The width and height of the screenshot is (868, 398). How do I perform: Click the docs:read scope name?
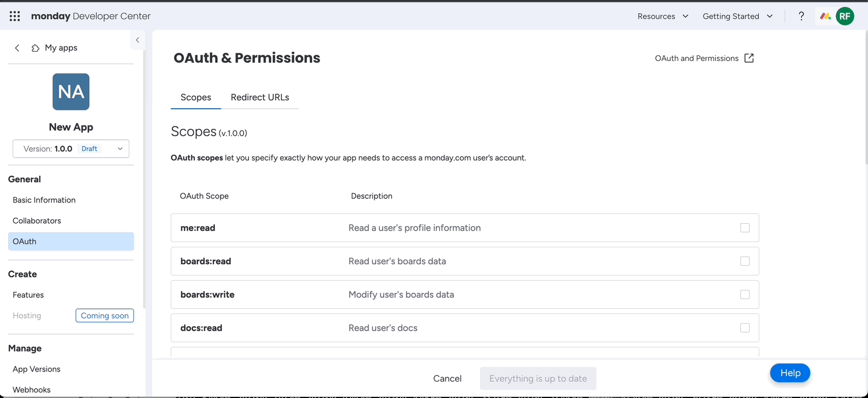(x=201, y=328)
